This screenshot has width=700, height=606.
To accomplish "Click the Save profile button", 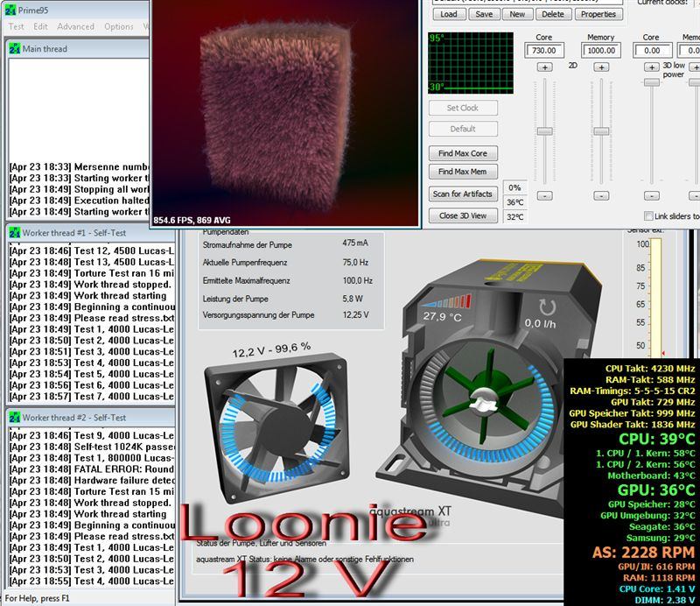I will pyautogui.click(x=484, y=14).
